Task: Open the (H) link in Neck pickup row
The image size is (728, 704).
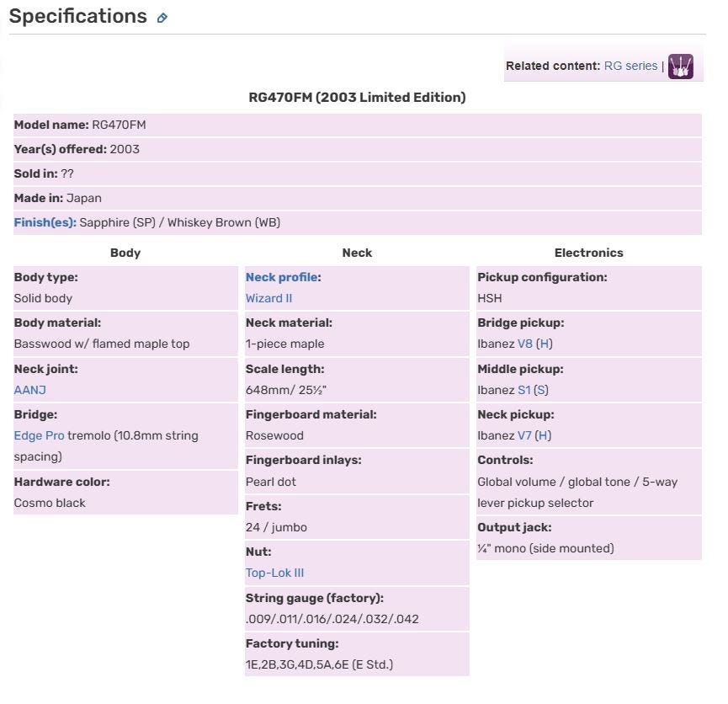Action: coord(543,435)
